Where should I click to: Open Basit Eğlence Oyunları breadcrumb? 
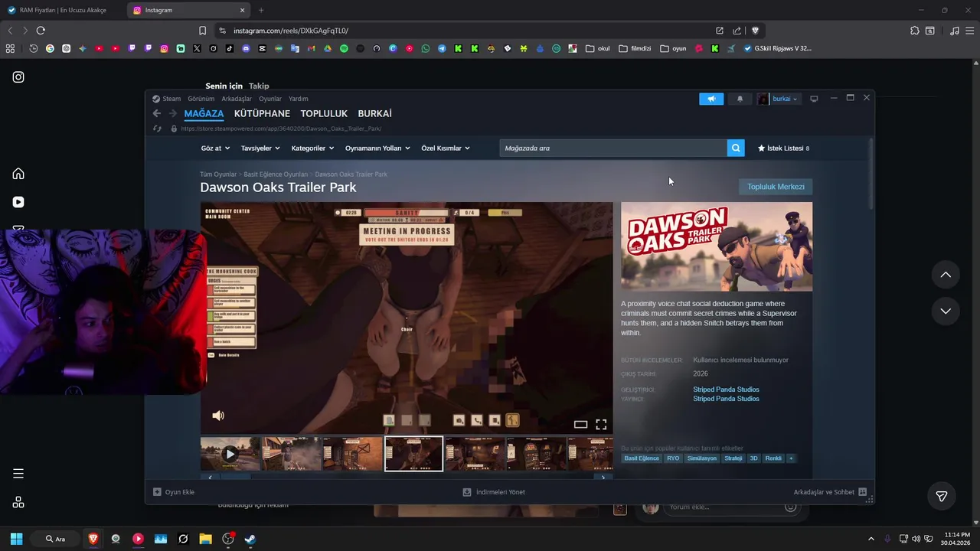coord(276,174)
